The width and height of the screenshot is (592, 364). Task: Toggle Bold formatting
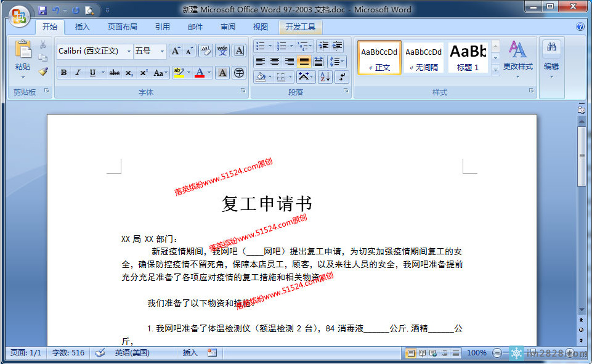coord(63,73)
